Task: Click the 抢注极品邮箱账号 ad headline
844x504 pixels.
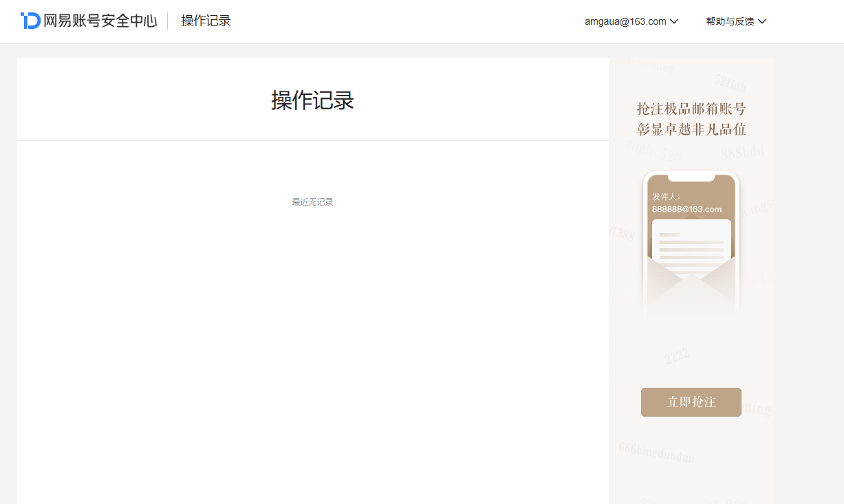Action: tap(691, 109)
